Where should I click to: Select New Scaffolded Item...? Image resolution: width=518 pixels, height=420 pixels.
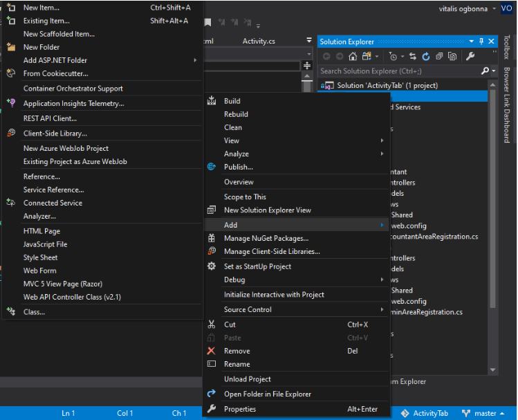(x=102, y=34)
